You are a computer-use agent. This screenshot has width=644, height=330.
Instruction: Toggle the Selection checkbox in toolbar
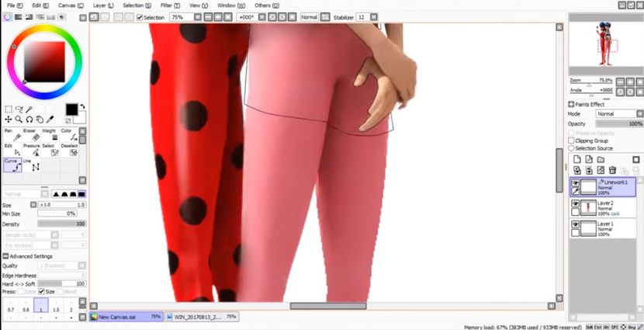[140, 17]
